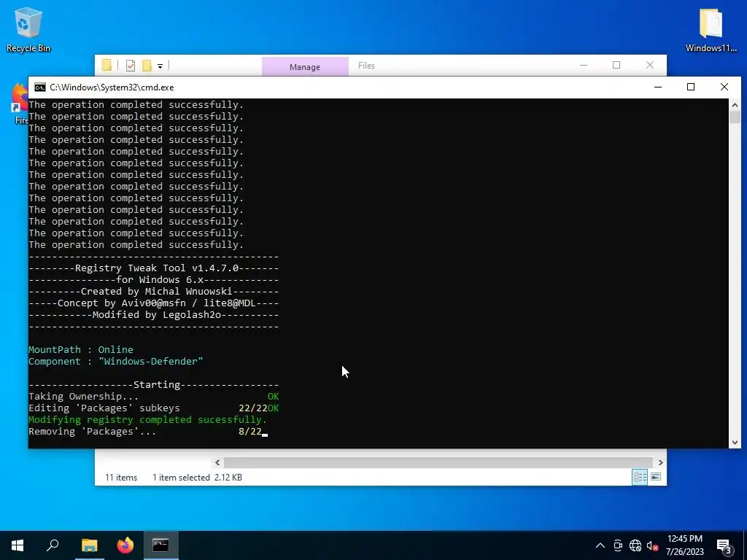This screenshot has width=747, height=560.
Task: Maximize the cmd.exe window
Action: point(691,87)
